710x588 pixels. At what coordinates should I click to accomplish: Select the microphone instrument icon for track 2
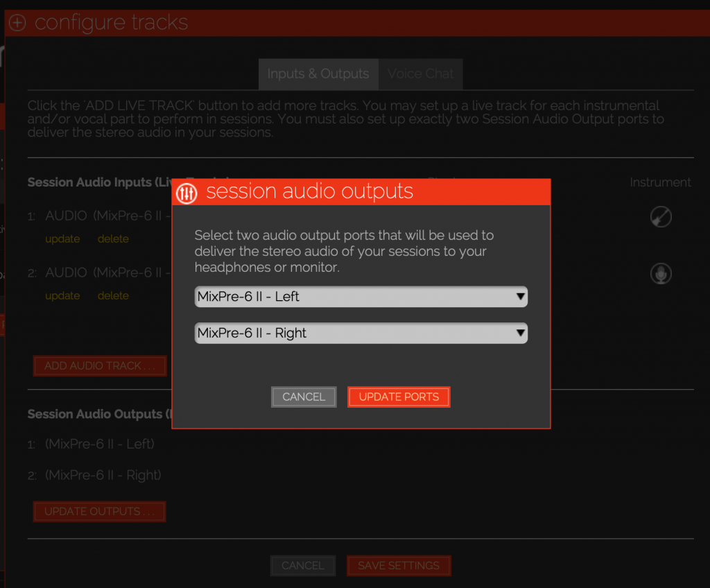661,274
